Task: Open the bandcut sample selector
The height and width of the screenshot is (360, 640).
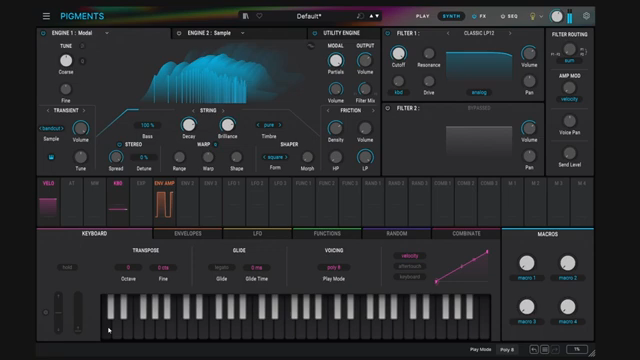Action: [51, 129]
